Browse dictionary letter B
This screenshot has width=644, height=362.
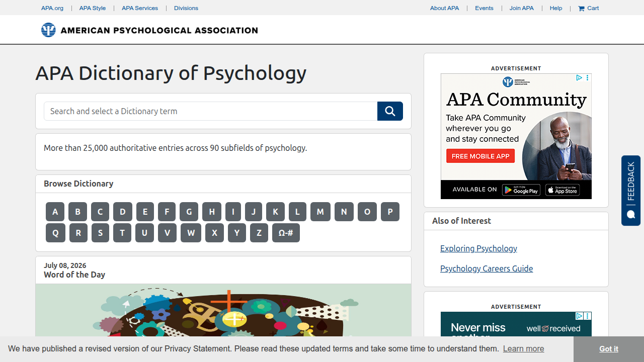pos(77,212)
